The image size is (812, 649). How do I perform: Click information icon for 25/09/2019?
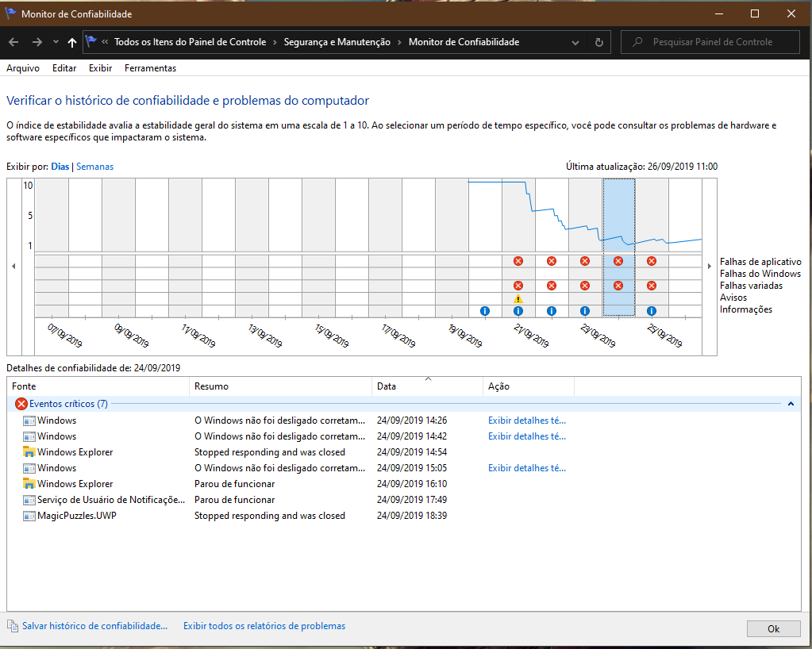tap(652, 311)
